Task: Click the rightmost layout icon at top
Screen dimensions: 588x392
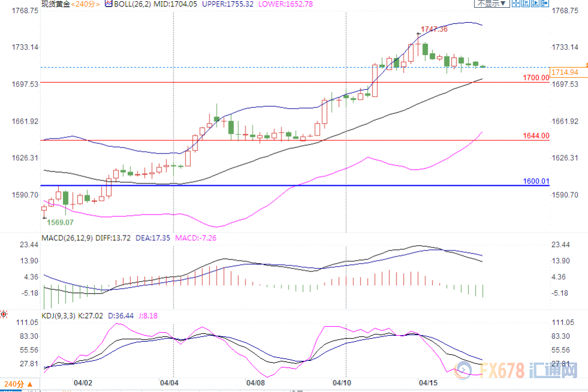Action: tap(544, 3)
